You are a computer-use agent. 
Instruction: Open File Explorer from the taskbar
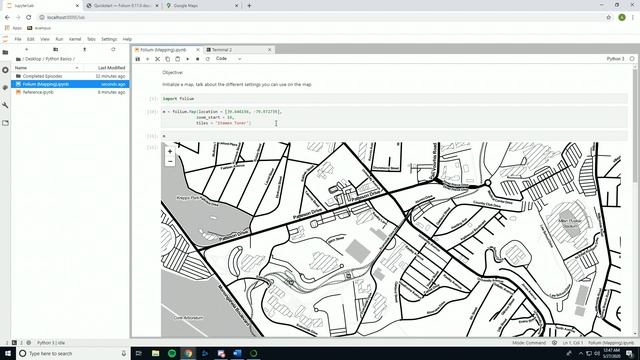156,353
